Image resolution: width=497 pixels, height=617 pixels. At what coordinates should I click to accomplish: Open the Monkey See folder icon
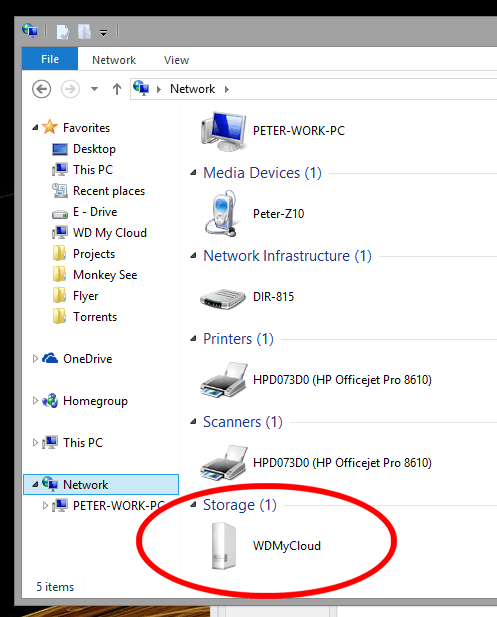[60, 274]
